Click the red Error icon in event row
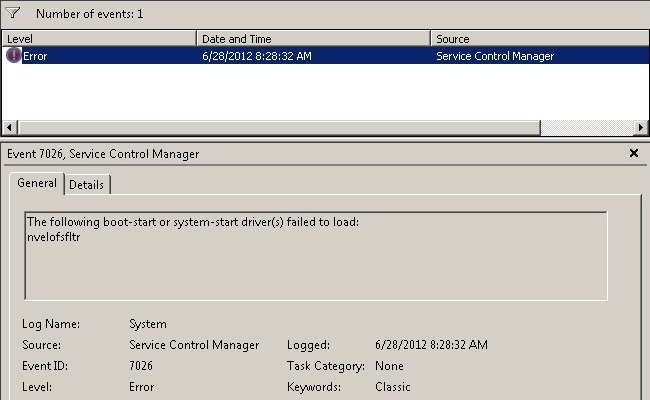The width and height of the screenshot is (650, 400). tap(13, 56)
